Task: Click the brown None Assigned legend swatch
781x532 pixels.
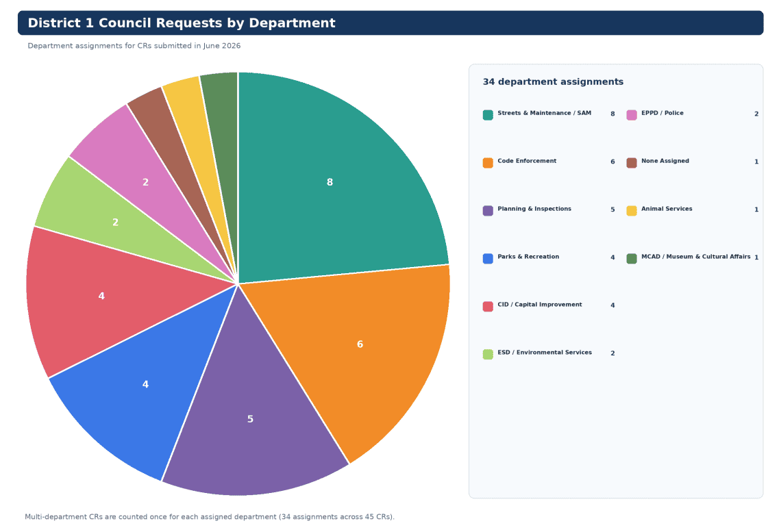Action: (632, 163)
